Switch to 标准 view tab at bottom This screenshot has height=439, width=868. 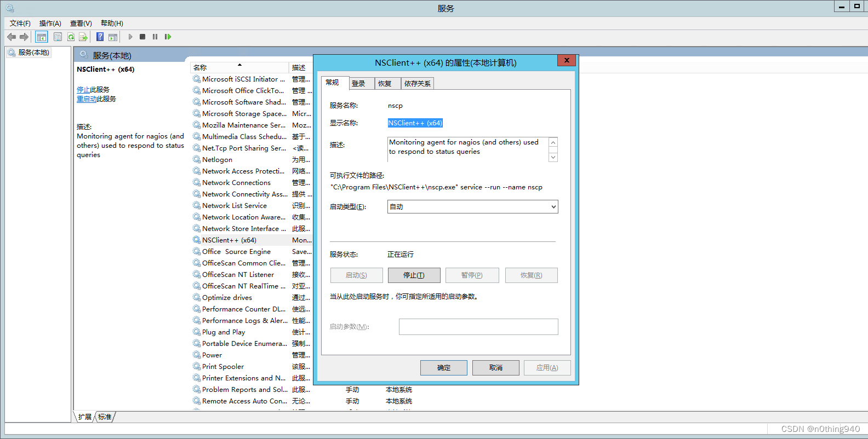pyautogui.click(x=105, y=417)
